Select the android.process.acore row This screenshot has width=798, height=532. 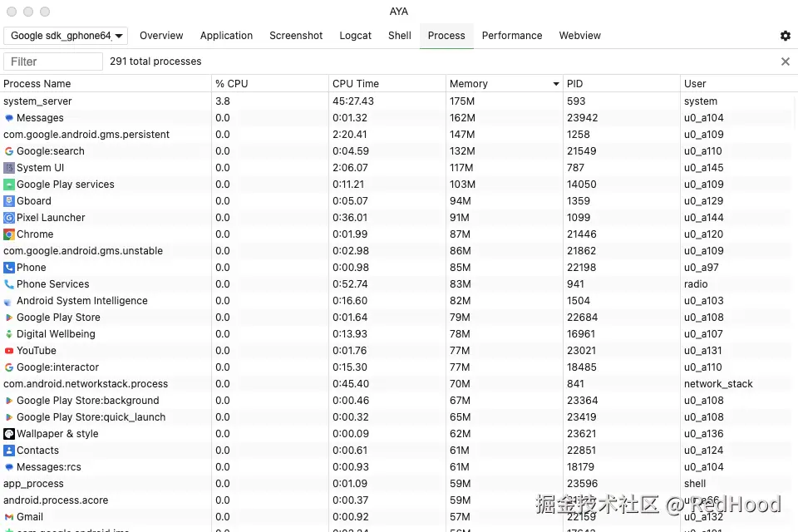pos(399,500)
